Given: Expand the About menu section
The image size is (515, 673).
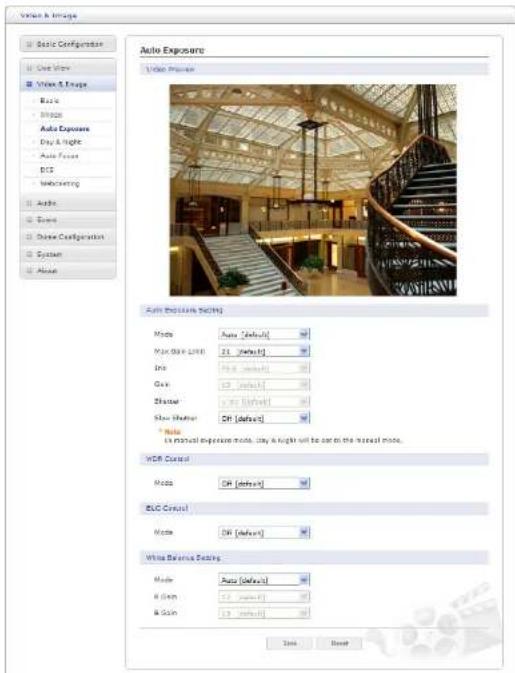Looking at the screenshot, I should pos(68,271).
